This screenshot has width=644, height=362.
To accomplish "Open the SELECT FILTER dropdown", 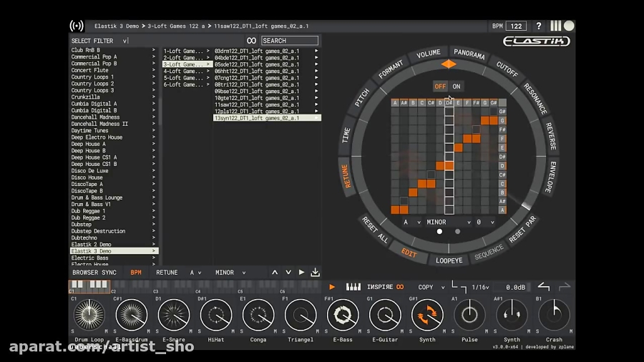I will click(x=100, y=41).
